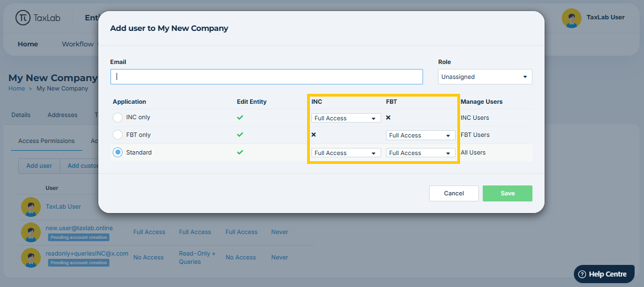Click the Help Centre question mark icon
644x287 pixels.
click(x=582, y=274)
